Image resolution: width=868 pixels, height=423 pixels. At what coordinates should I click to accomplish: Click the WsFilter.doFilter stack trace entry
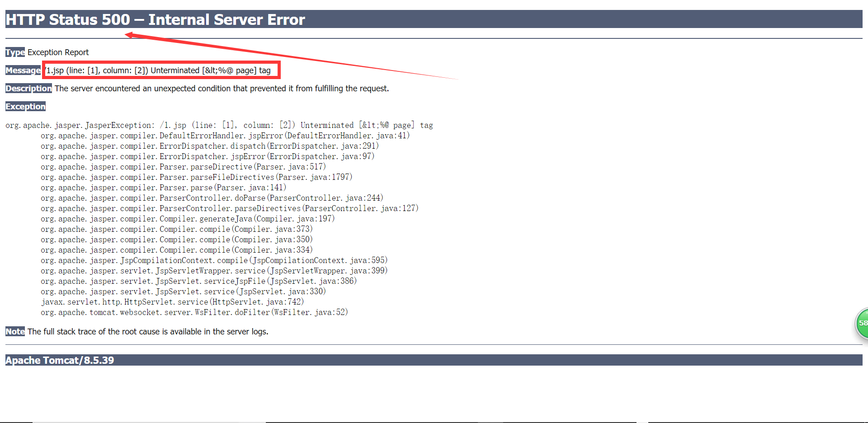[x=194, y=312]
